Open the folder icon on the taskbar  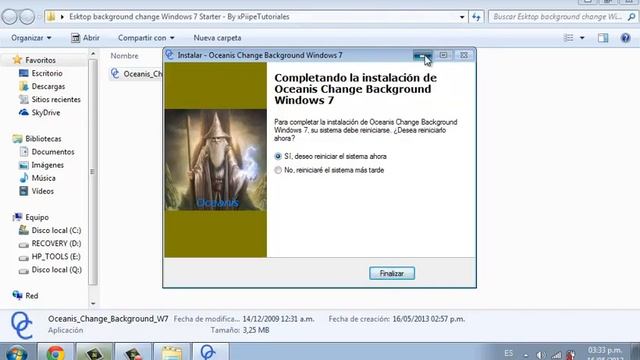[171, 353]
